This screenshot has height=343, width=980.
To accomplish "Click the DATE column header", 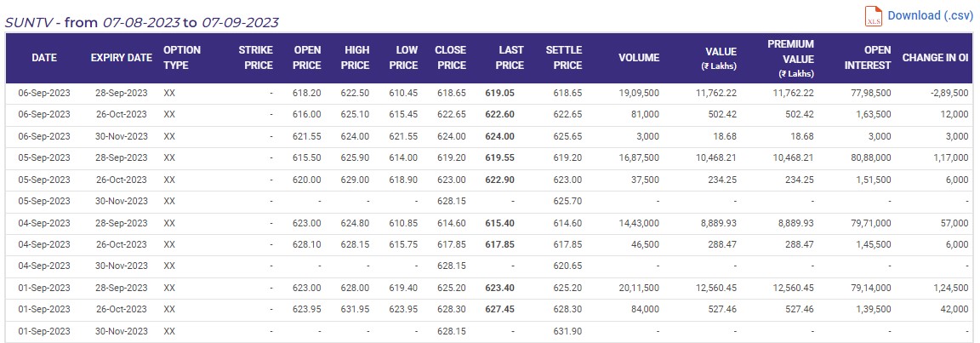I will 44,58.
